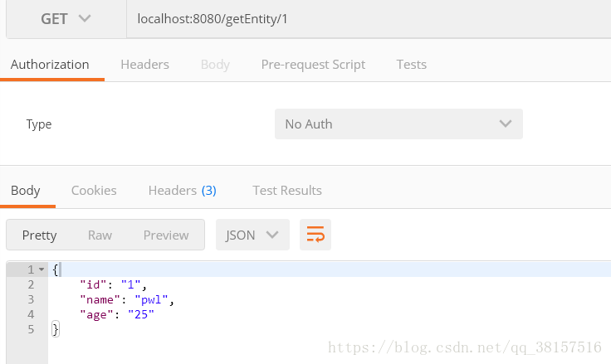Select the Tests tab
This screenshot has width=611, height=364.
pyautogui.click(x=412, y=64)
